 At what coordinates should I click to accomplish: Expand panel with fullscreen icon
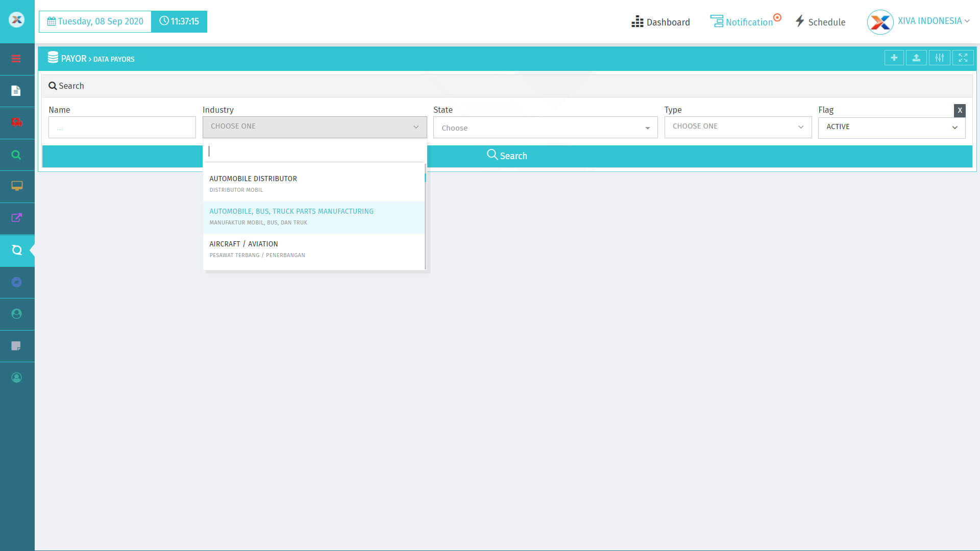(963, 58)
